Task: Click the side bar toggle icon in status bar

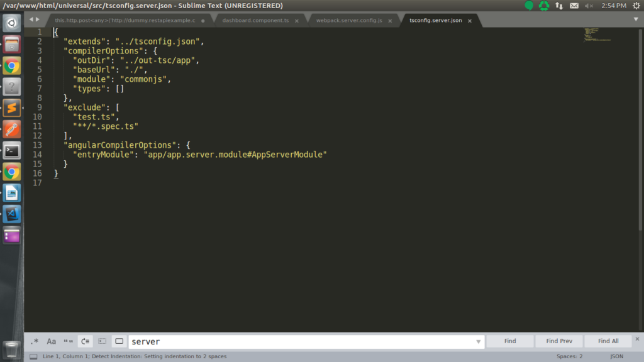Action: (x=33, y=356)
